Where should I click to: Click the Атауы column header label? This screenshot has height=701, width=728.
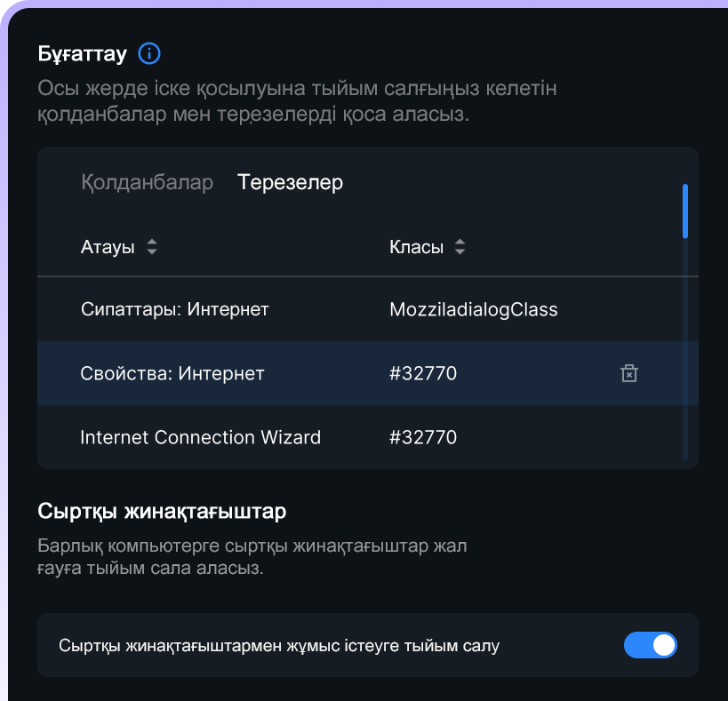point(108,247)
